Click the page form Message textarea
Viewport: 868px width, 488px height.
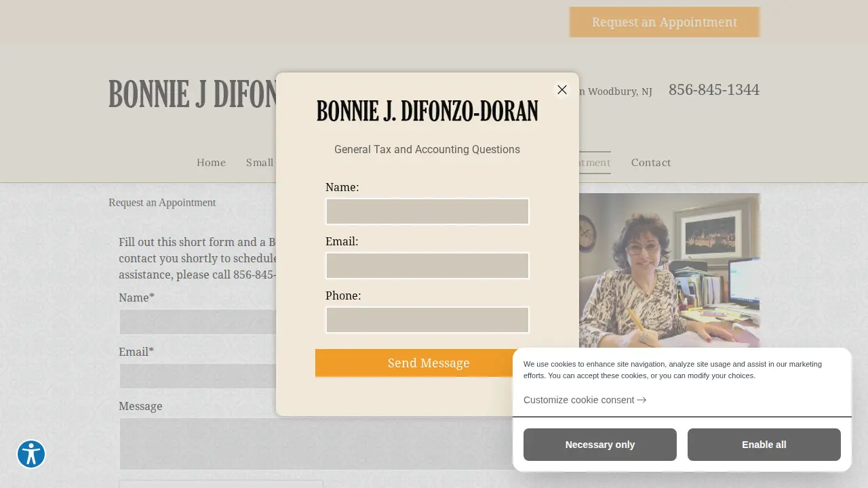point(316,444)
